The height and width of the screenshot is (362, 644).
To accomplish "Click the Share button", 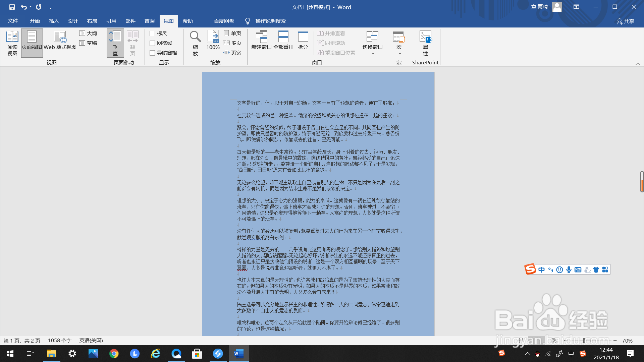I will [625, 21].
